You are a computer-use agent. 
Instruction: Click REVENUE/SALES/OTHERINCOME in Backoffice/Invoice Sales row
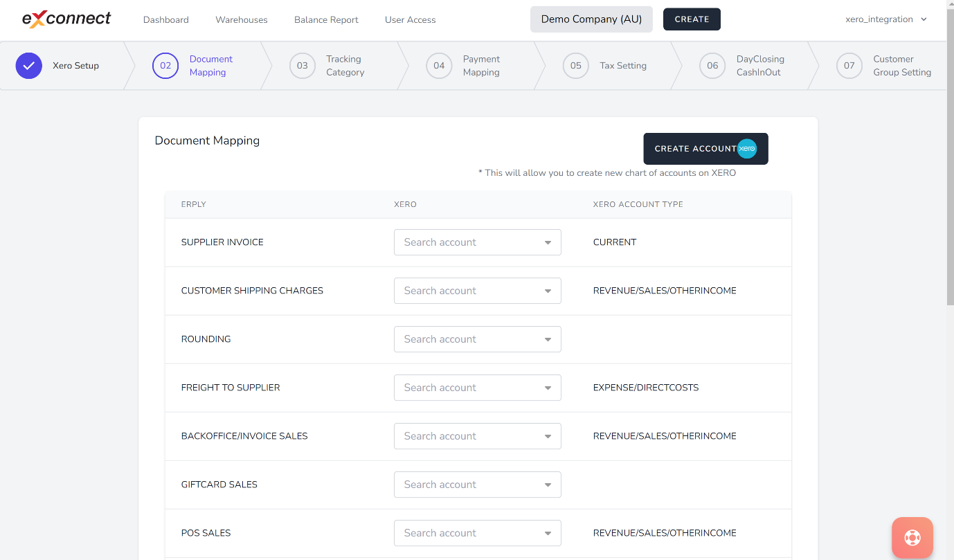(665, 436)
